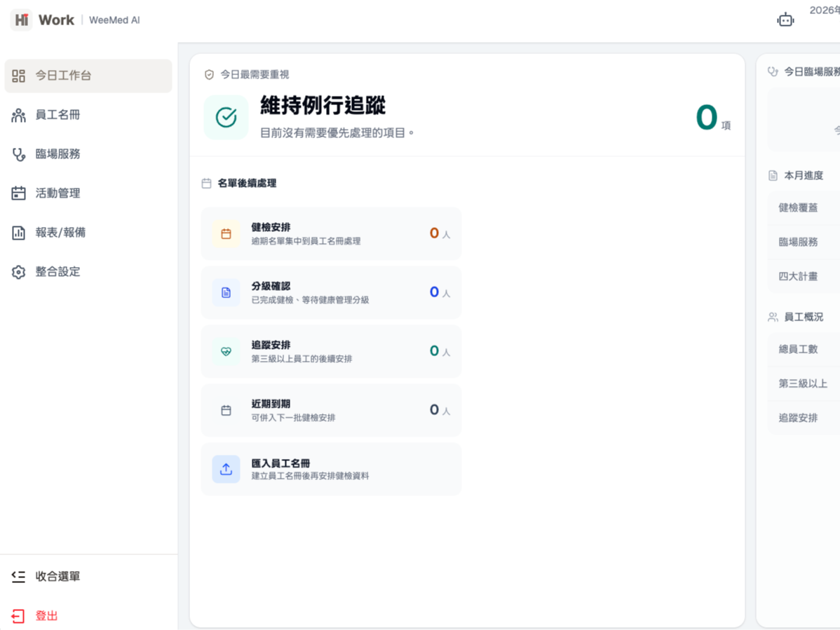Click 第三級以上 under 員工概況
The height and width of the screenshot is (630, 840).
tap(803, 383)
